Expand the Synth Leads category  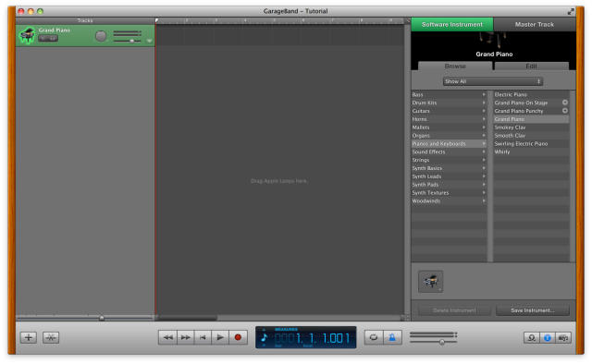click(449, 176)
